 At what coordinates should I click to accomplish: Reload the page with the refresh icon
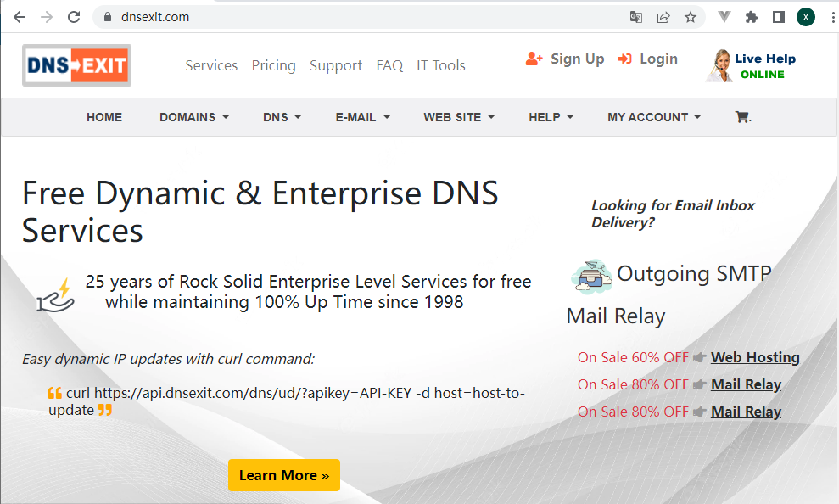[74, 17]
